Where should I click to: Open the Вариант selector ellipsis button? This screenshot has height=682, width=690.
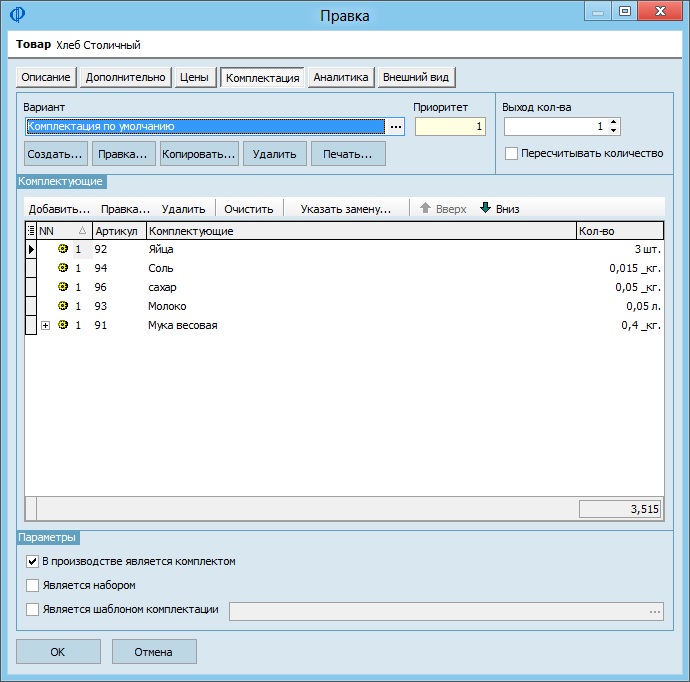(396, 127)
